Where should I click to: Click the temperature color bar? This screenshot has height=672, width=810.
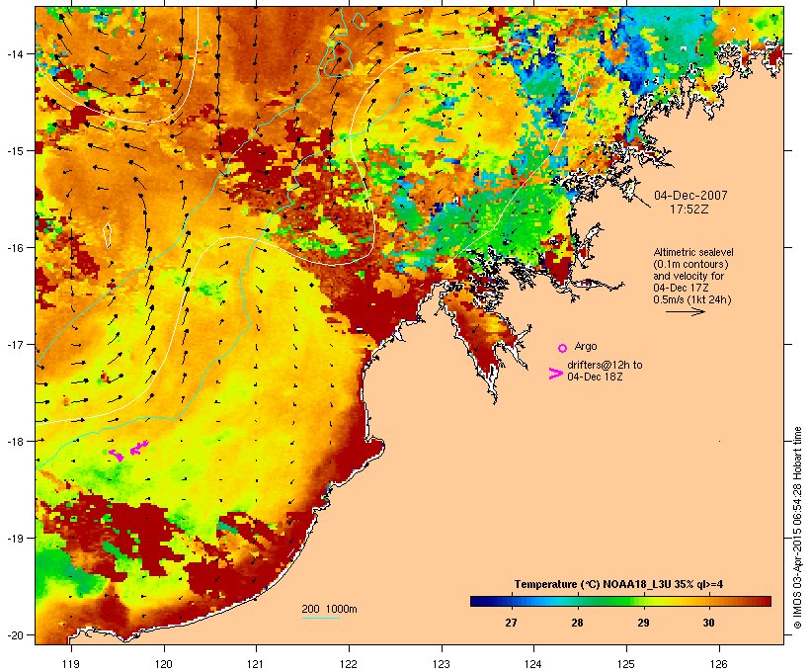[620, 601]
